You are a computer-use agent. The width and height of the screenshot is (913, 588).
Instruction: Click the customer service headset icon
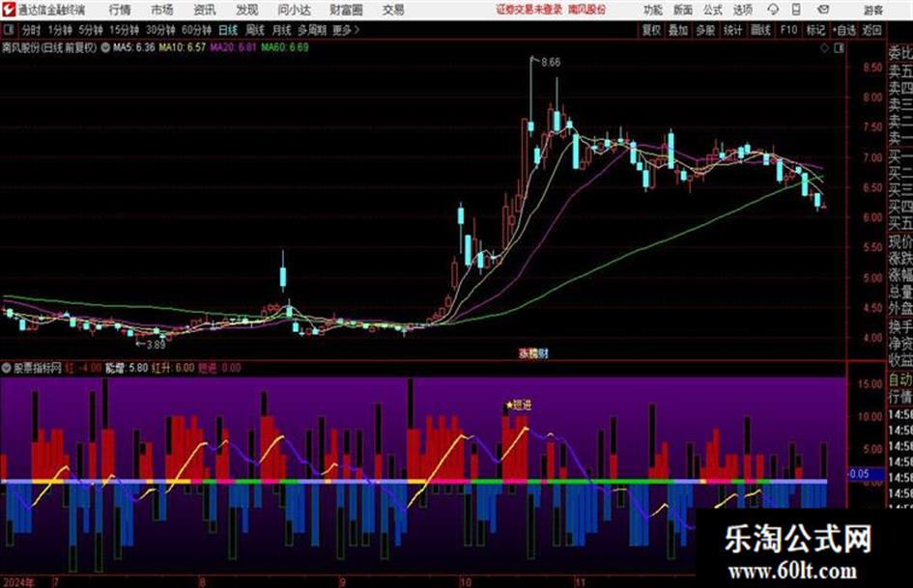tap(773, 10)
